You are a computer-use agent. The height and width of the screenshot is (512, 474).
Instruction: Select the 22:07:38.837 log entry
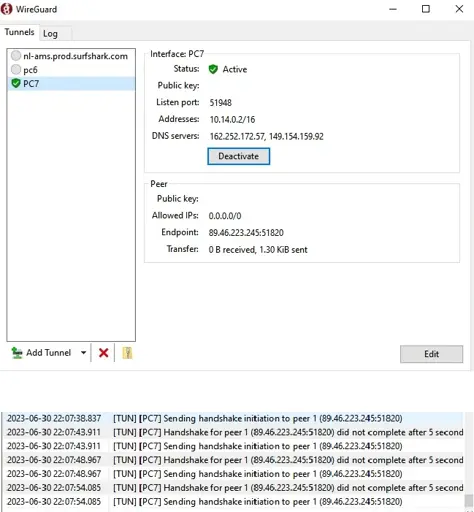pyautogui.click(x=232, y=418)
